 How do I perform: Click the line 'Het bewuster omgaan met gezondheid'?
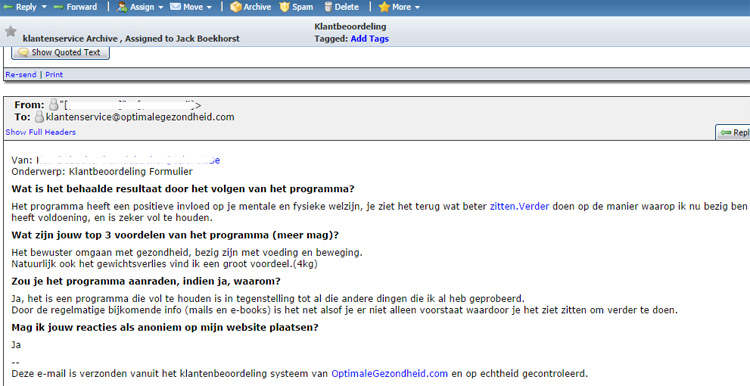pos(187,253)
